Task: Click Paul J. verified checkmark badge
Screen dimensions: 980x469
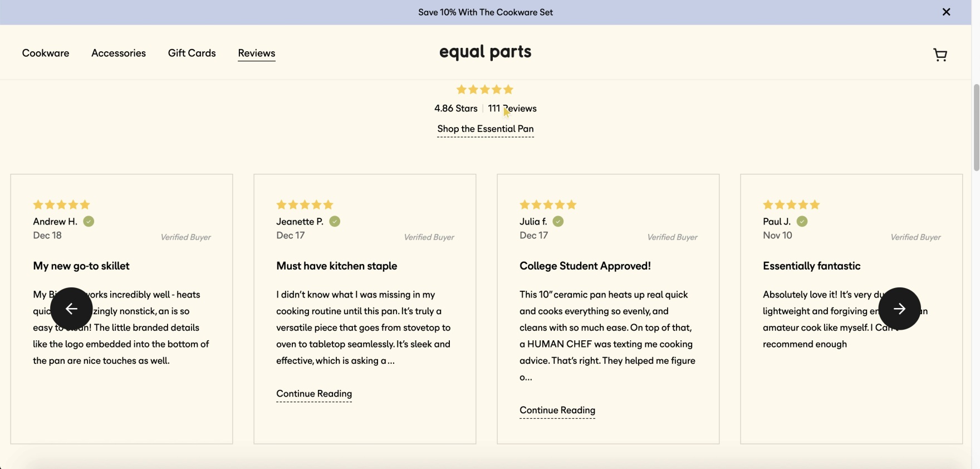Action: pyautogui.click(x=802, y=222)
